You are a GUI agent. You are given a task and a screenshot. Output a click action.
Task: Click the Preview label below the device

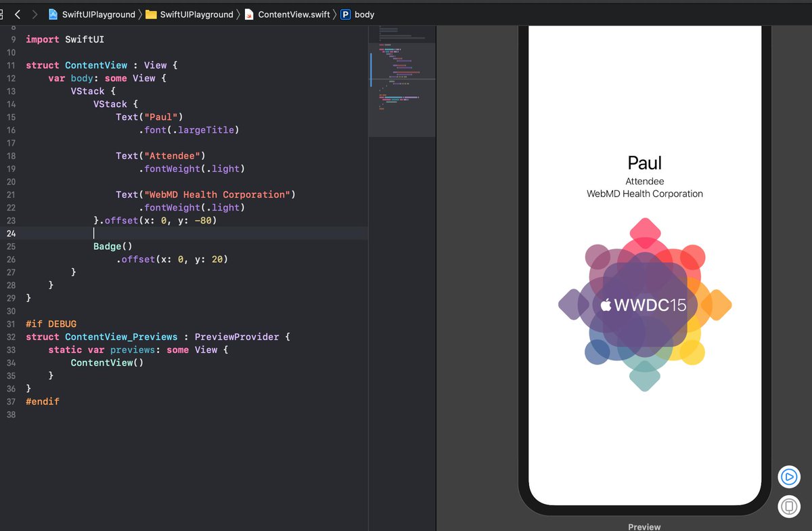644,526
